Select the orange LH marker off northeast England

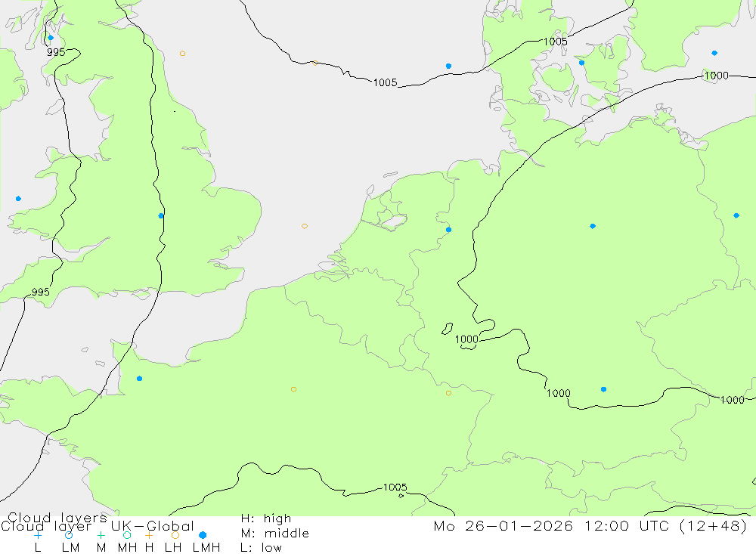(x=182, y=54)
